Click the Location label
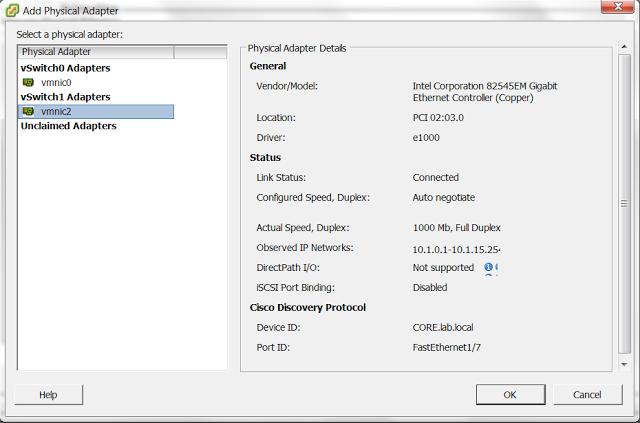 (x=276, y=118)
